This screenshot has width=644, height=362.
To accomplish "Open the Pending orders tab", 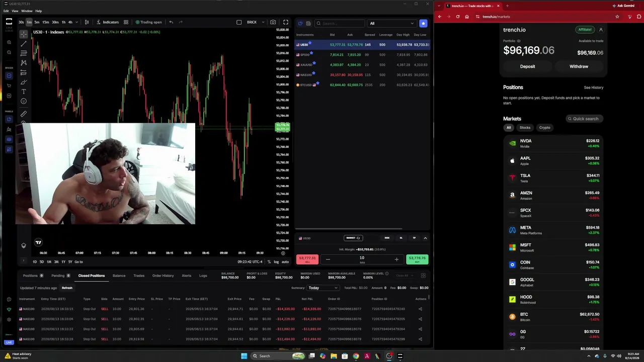I will pyautogui.click(x=61, y=276).
